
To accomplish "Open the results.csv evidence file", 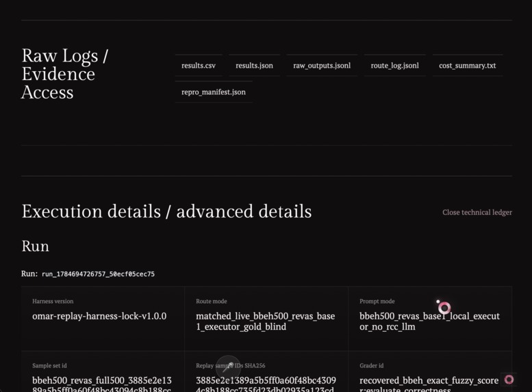I will click(x=199, y=66).
